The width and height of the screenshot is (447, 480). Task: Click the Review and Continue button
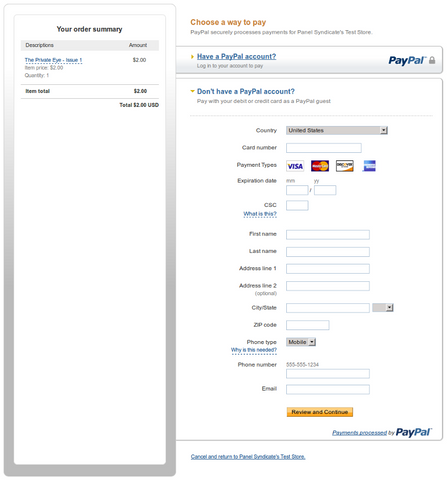[320, 412]
